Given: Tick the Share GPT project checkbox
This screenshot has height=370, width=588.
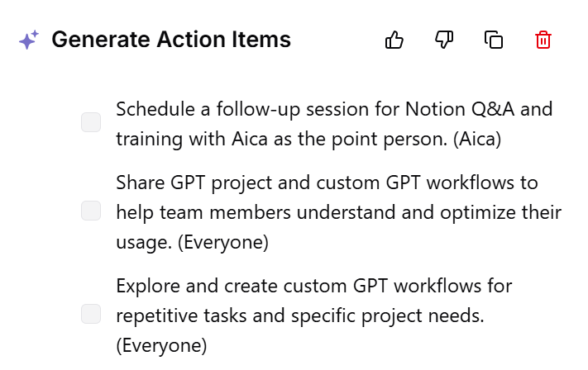Looking at the screenshot, I should pos(91,211).
